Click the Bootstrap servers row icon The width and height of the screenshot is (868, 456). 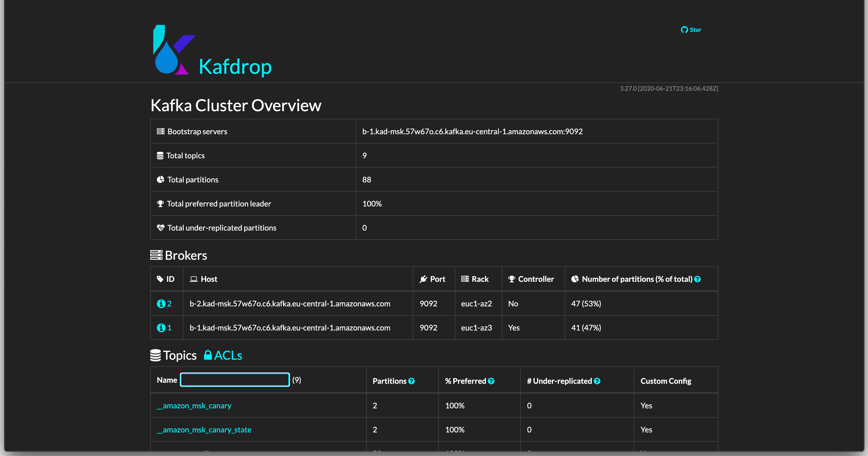coord(160,131)
